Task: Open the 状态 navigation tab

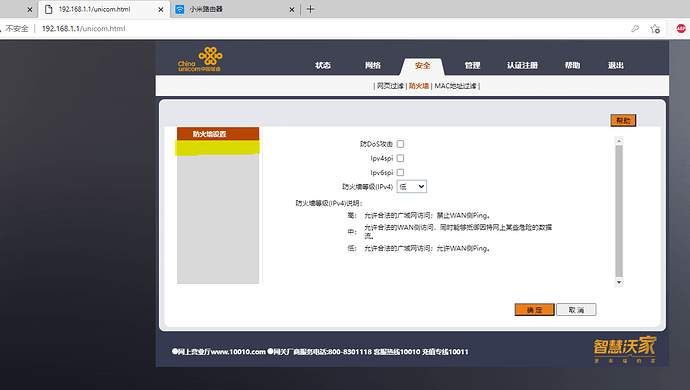Action: pyautogui.click(x=323, y=66)
